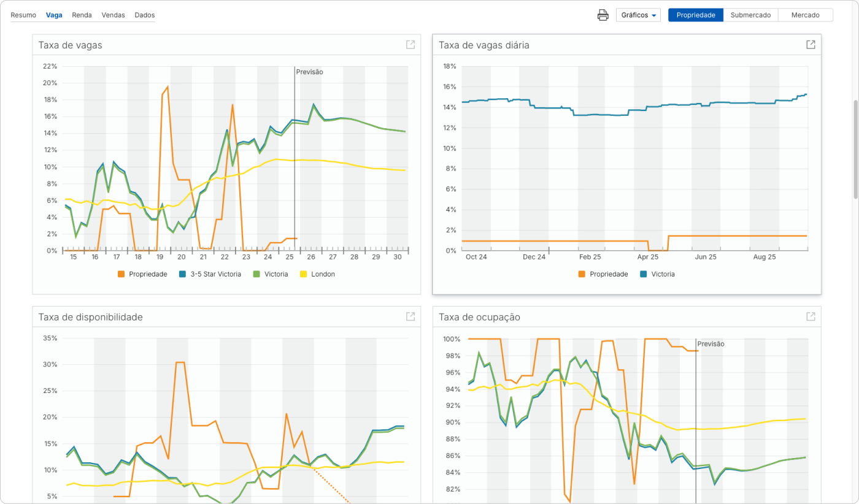This screenshot has height=504, width=859.
Task: Click the Previsão marker in Taxa de vagas
Action: coord(309,72)
